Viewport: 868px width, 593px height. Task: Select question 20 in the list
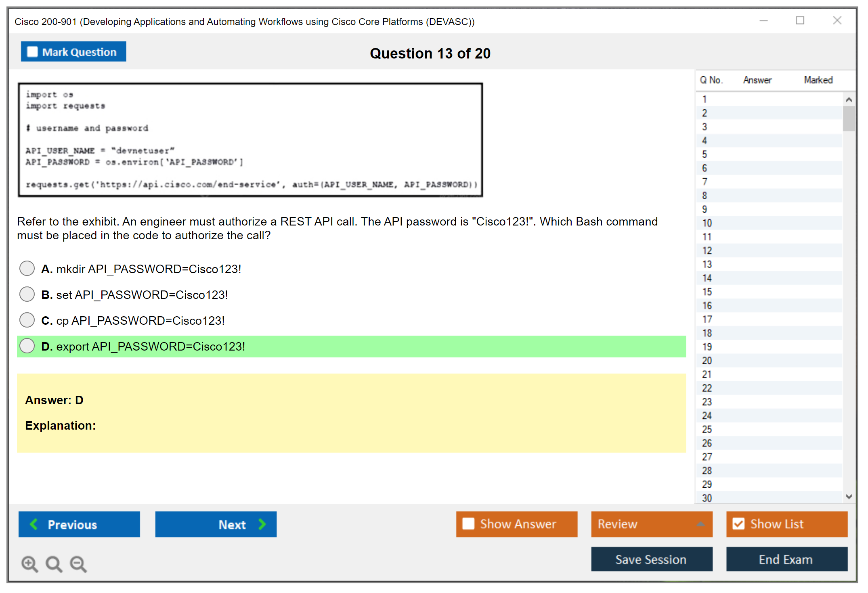707,361
